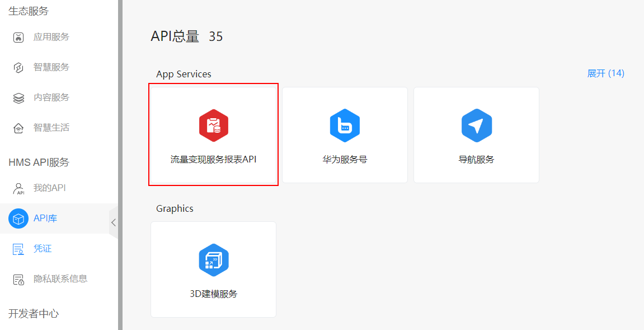Open the 导航服务 card label
This screenshot has width=644, height=330.
(x=477, y=160)
